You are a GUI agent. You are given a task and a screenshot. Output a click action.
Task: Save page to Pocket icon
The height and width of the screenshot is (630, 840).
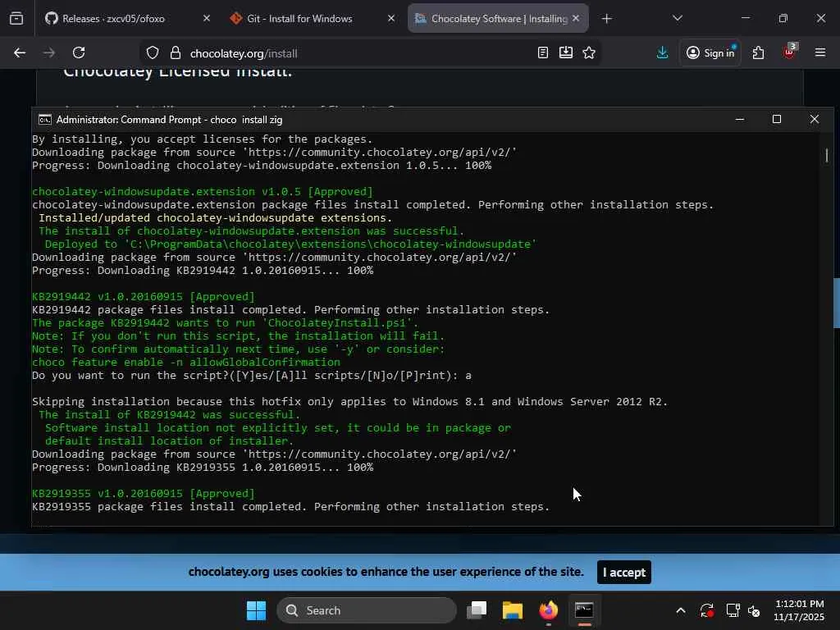566,53
